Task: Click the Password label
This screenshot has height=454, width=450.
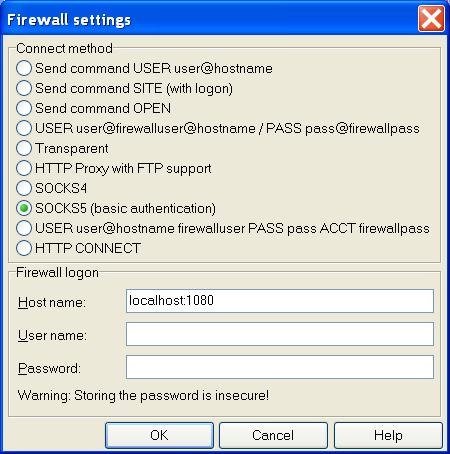Action: coord(49,369)
